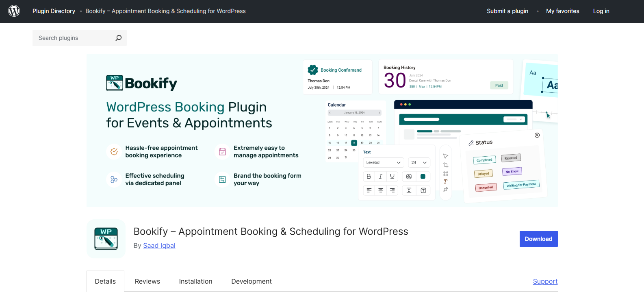Click the Paid badge in Booking History
Image resolution: width=644 pixels, height=295 pixels.
(x=499, y=85)
